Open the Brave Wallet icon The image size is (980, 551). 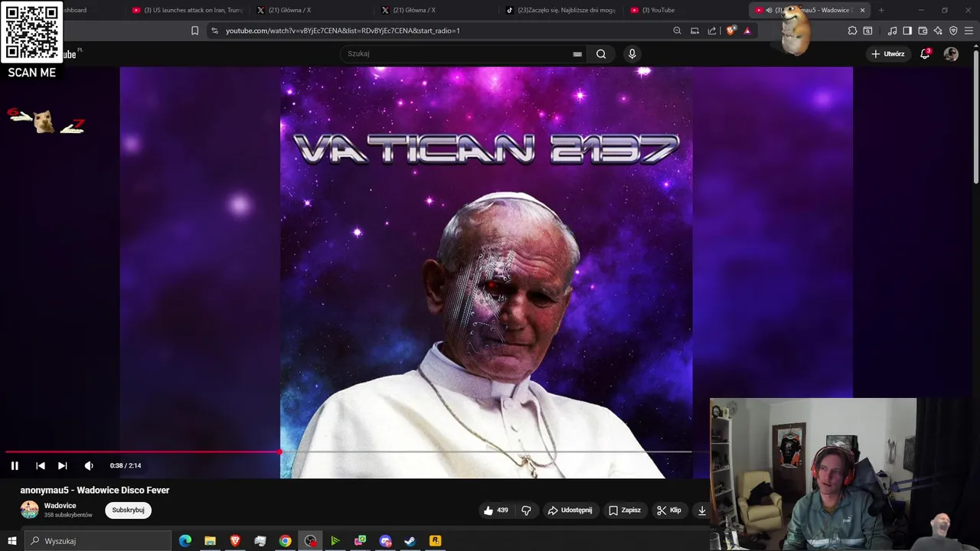[923, 31]
